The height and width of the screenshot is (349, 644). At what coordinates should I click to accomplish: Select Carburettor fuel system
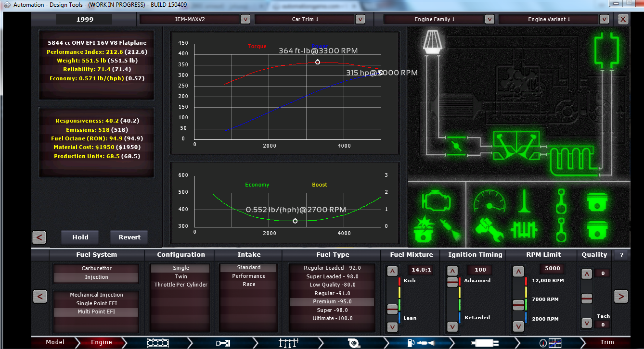pyautogui.click(x=96, y=268)
